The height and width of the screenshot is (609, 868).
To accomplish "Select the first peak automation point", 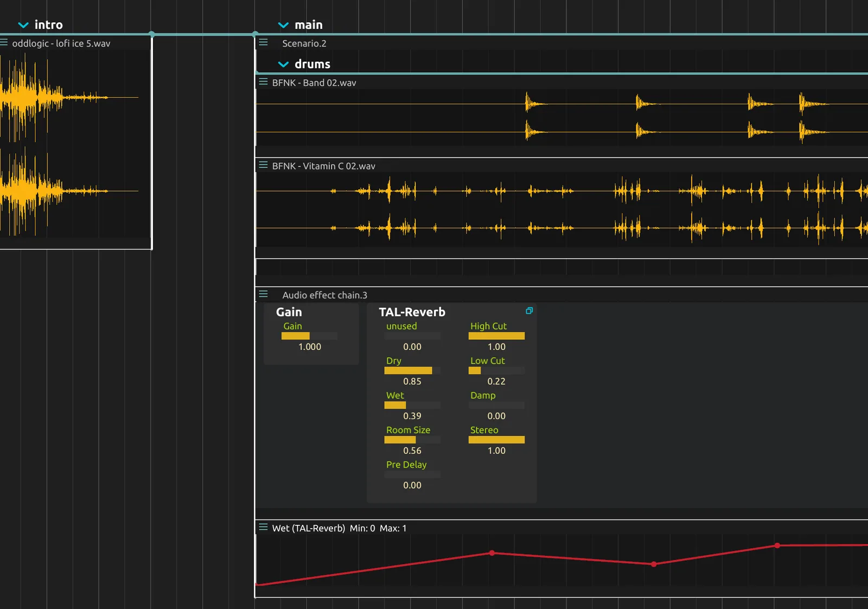I will click(x=492, y=553).
